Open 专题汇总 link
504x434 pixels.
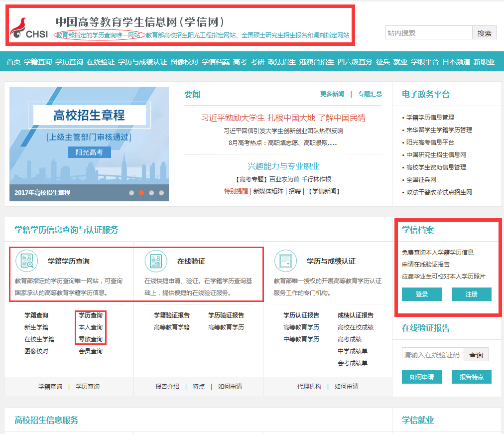pyautogui.click(x=370, y=94)
